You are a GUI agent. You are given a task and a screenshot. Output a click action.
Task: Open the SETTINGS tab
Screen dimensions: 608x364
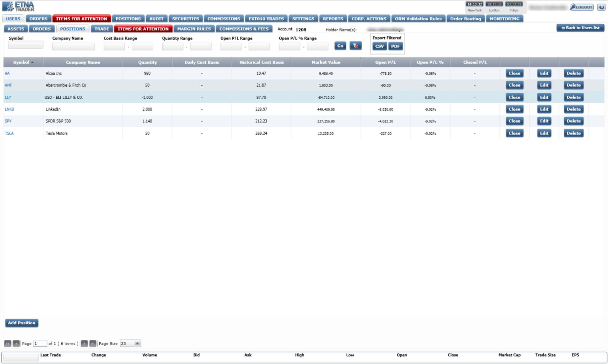coord(303,19)
